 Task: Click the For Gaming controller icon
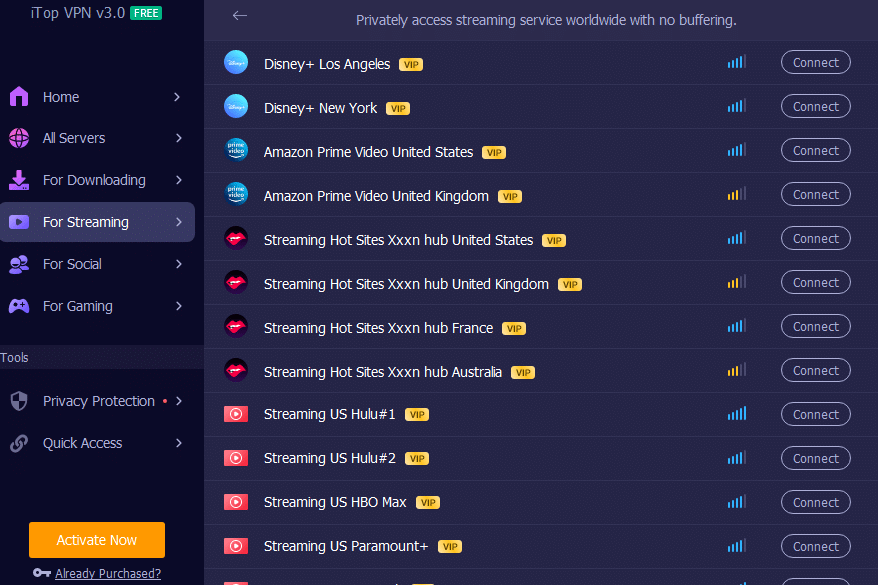click(x=18, y=306)
